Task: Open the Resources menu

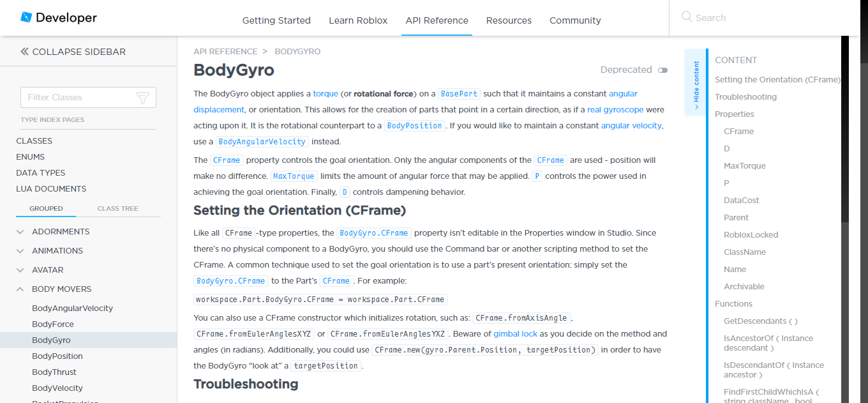Action: pyautogui.click(x=509, y=20)
